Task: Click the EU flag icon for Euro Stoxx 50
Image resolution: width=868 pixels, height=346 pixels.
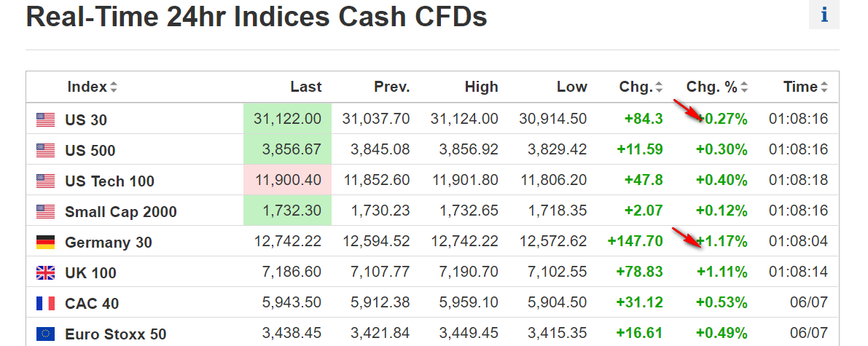Action: [45, 334]
